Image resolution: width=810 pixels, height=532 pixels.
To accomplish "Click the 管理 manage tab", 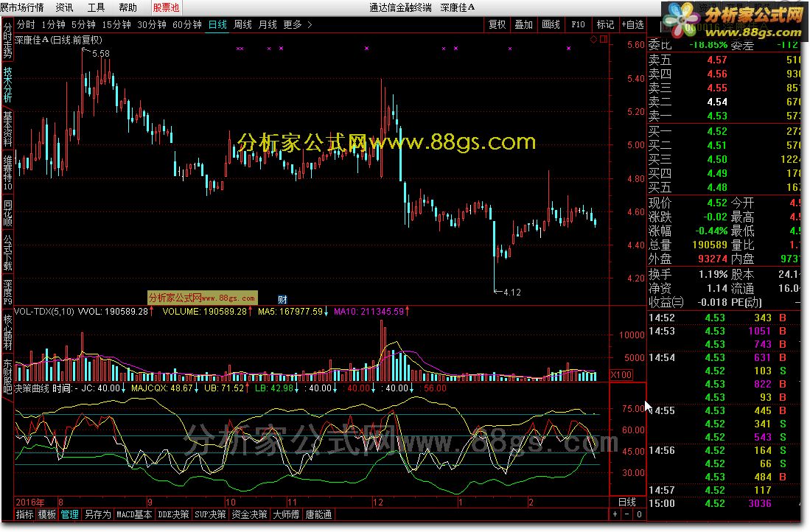I will click(x=69, y=514).
